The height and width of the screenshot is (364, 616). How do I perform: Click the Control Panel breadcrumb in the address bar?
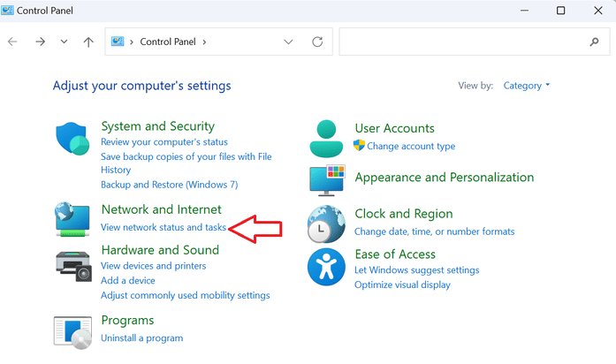click(168, 42)
